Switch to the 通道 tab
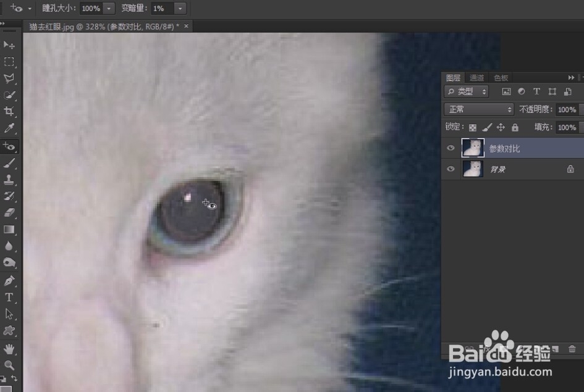 [x=476, y=78]
